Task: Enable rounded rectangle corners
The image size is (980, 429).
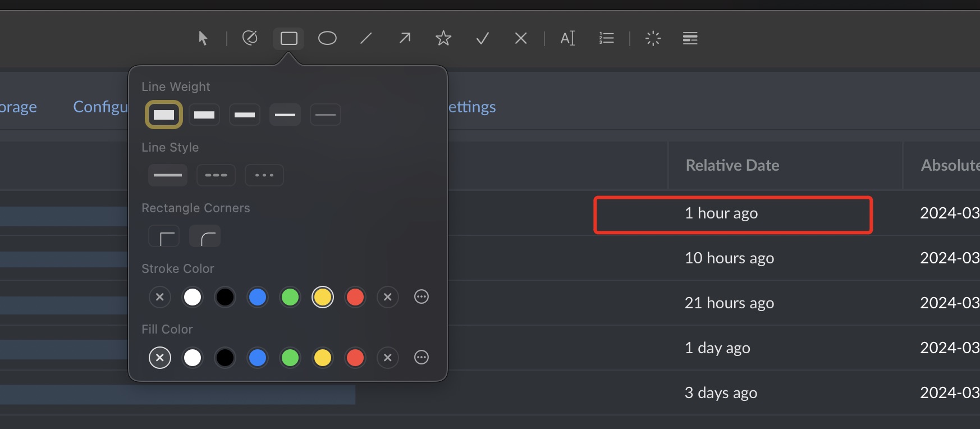Action: click(205, 236)
